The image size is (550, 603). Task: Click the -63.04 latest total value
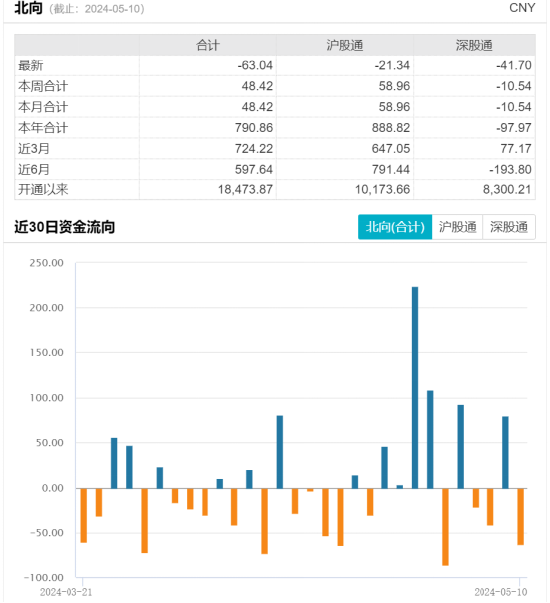(255, 65)
